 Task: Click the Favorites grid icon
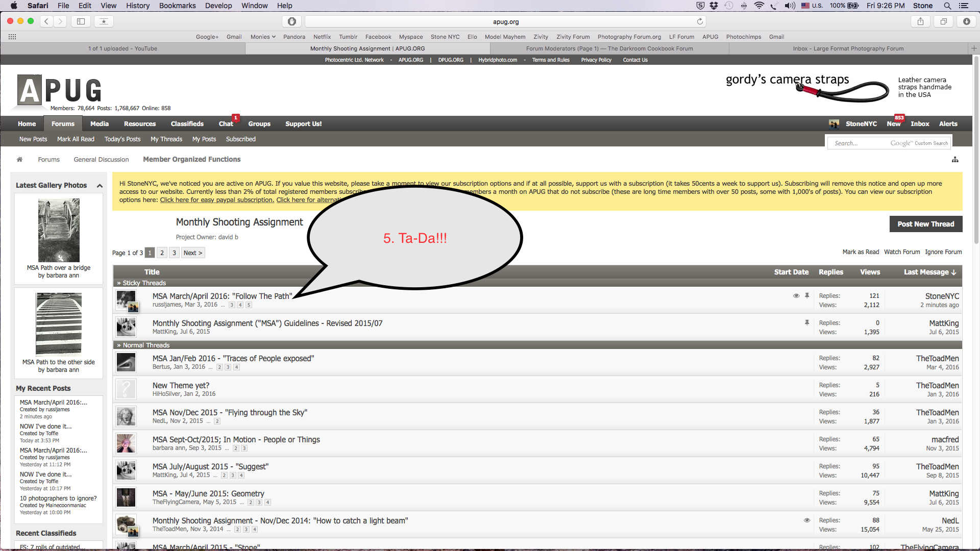(12, 37)
